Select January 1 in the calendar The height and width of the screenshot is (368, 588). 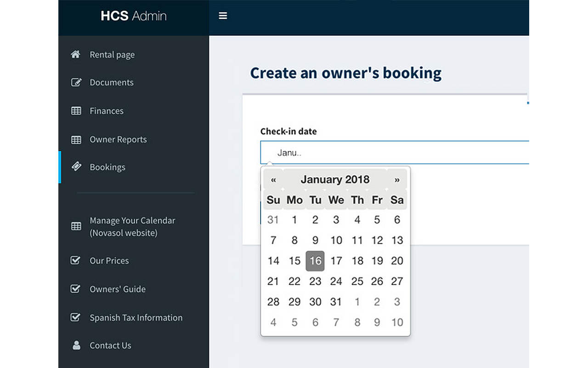pos(294,220)
